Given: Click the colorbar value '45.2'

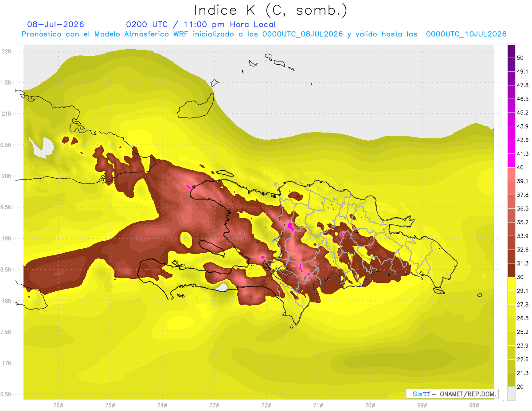Looking at the screenshot, I should (523, 113).
